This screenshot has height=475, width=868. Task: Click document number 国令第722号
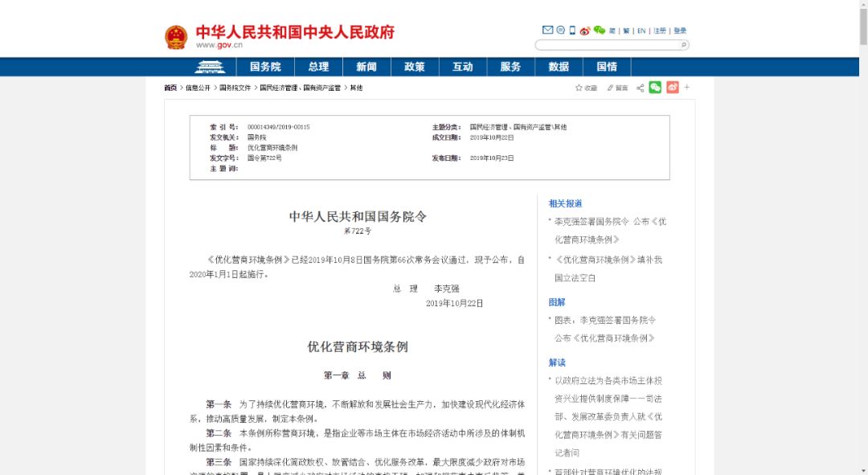pos(264,158)
